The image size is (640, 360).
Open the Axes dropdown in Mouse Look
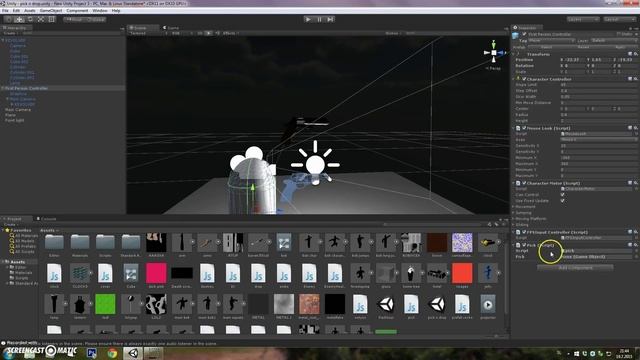pyautogui.click(x=599, y=140)
